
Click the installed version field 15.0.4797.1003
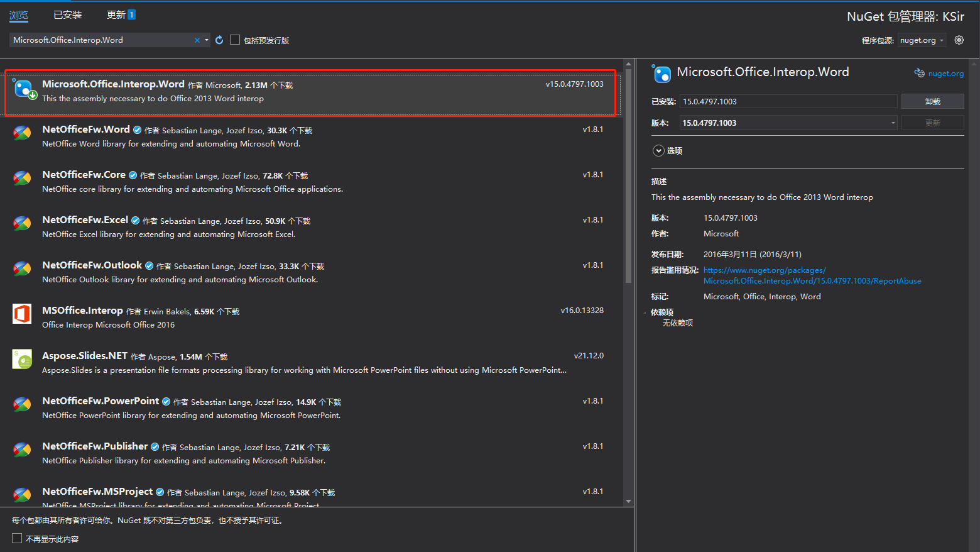[788, 101]
